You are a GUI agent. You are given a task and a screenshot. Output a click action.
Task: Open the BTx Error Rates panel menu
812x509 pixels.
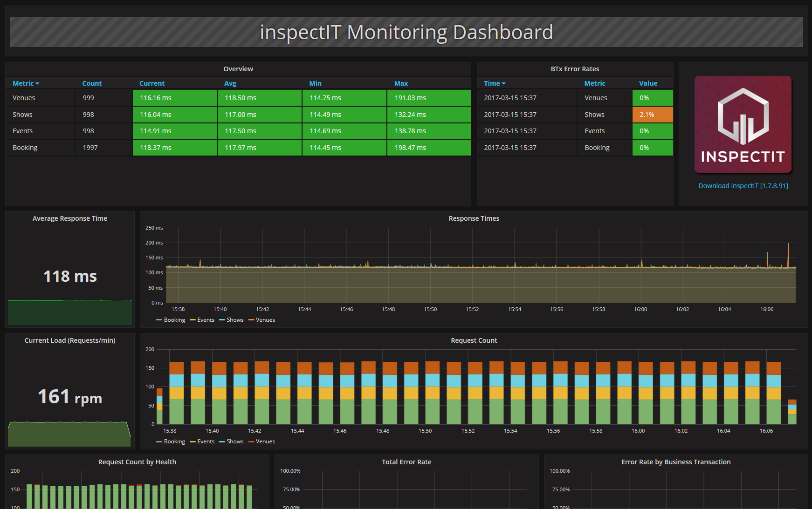[x=575, y=69]
